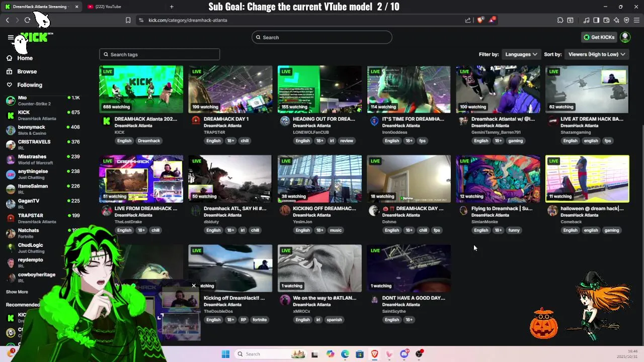Open KICK channel avatar under first stream

[107, 121]
